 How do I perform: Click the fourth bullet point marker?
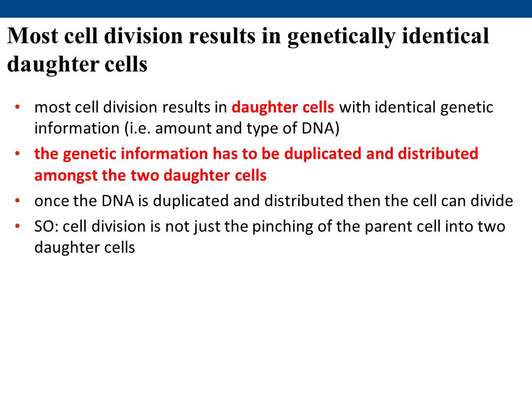point(18,226)
